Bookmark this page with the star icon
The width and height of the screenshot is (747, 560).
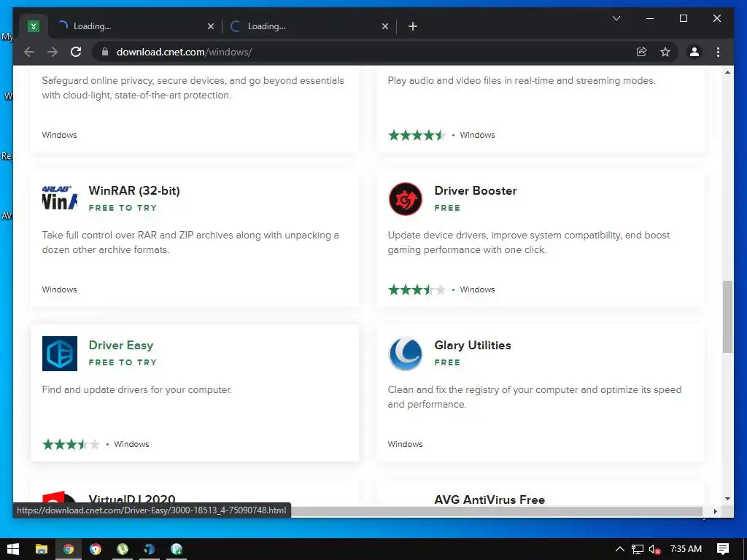coord(665,52)
